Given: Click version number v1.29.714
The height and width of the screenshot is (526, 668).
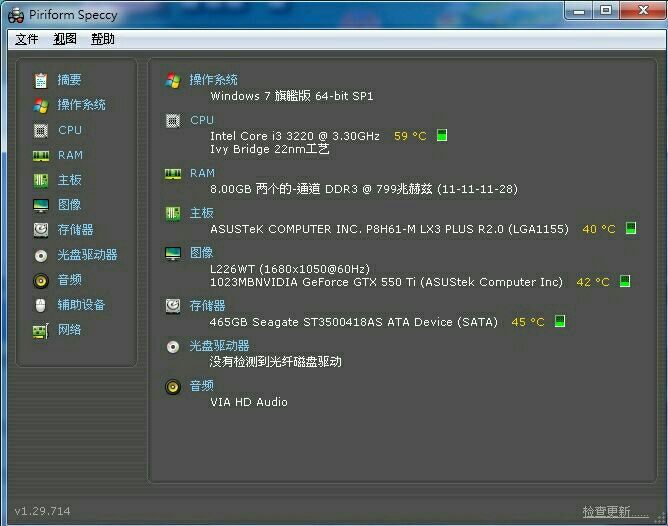Looking at the screenshot, I should [x=43, y=511].
